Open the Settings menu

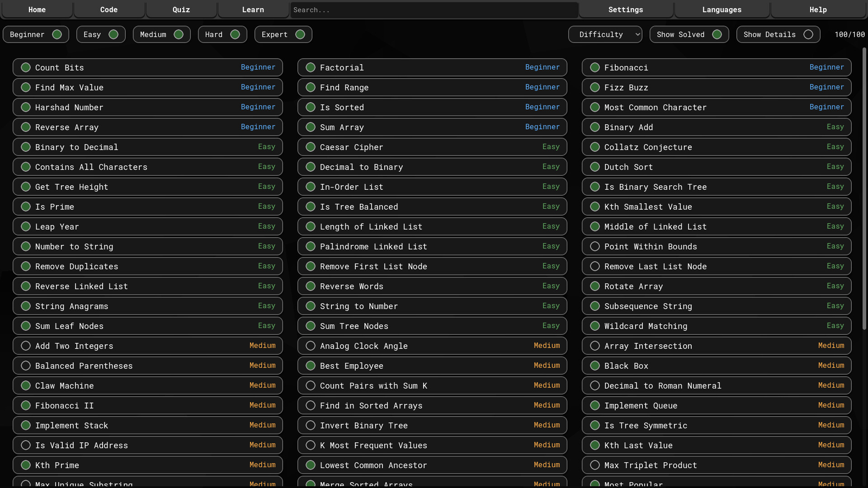point(625,9)
